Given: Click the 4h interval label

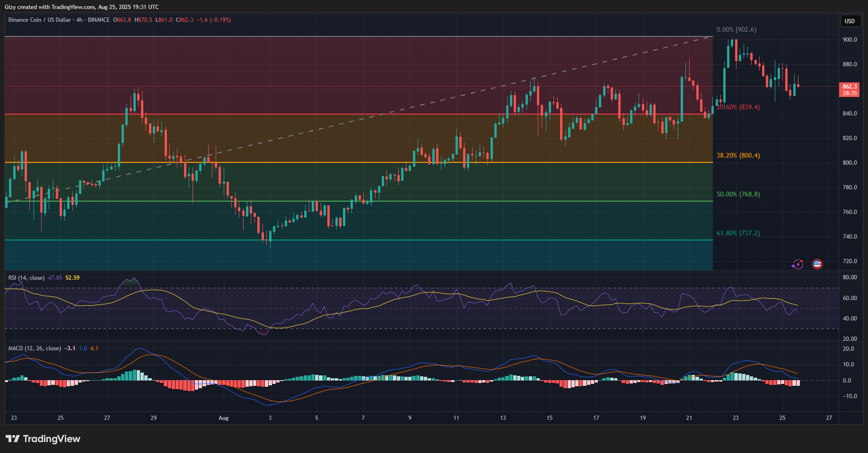Looking at the screenshot, I should [x=79, y=20].
